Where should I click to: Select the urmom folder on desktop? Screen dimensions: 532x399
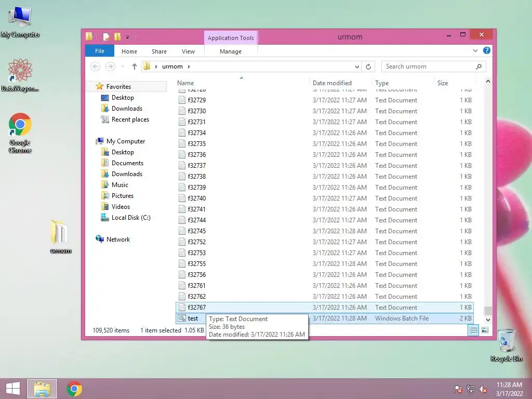[60, 237]
